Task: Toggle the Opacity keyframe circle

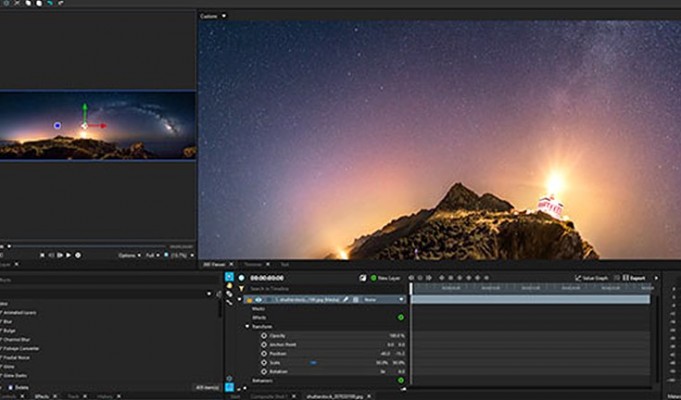Action: (x=264, y=336)
